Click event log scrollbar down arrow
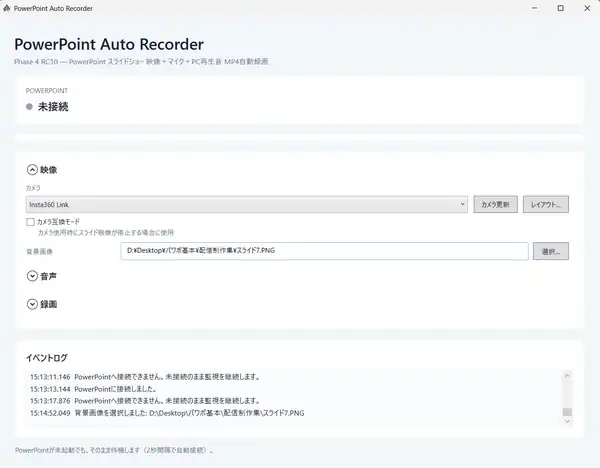 (567, 421)
